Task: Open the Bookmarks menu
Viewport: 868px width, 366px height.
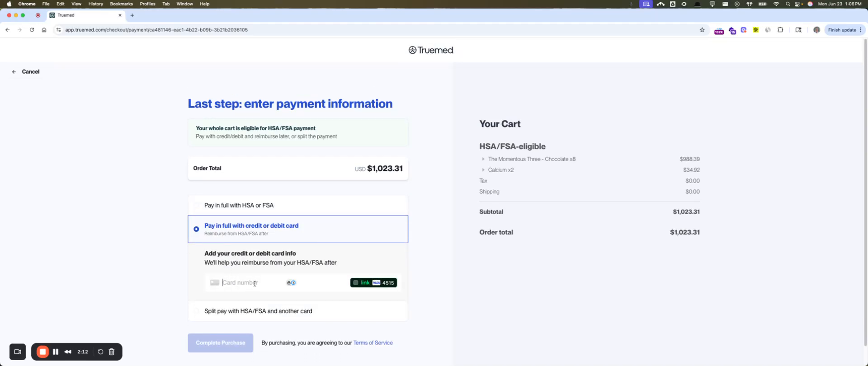Action: [x=121, y=4]
